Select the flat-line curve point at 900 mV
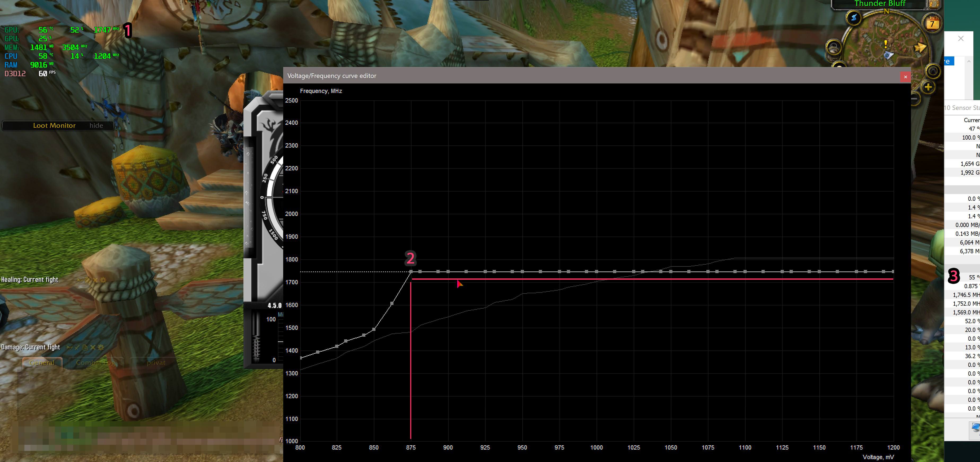 (448, 272)
